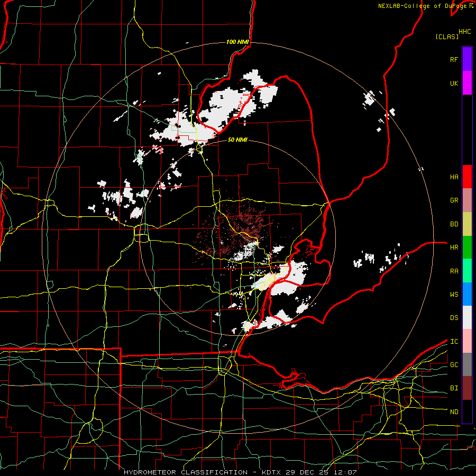Click the HR legend label
This screenshot has width=476, height=476.
click(454, 248)
